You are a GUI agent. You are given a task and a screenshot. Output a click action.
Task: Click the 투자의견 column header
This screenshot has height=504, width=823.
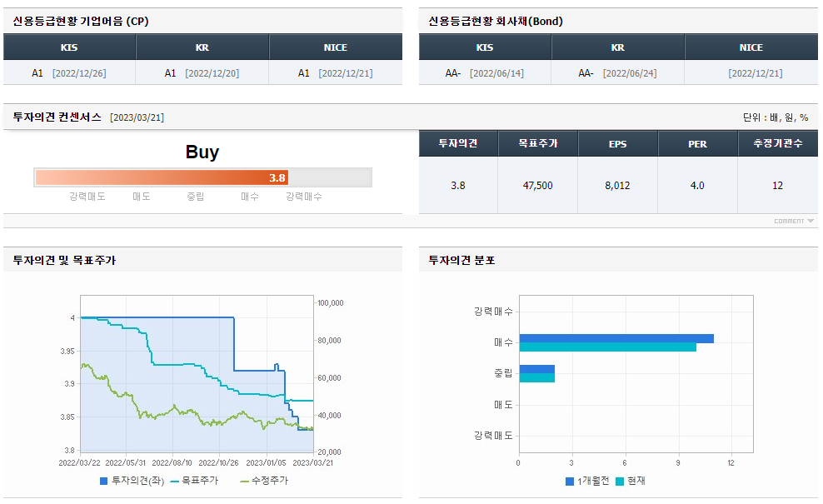[x=457, y=143]
